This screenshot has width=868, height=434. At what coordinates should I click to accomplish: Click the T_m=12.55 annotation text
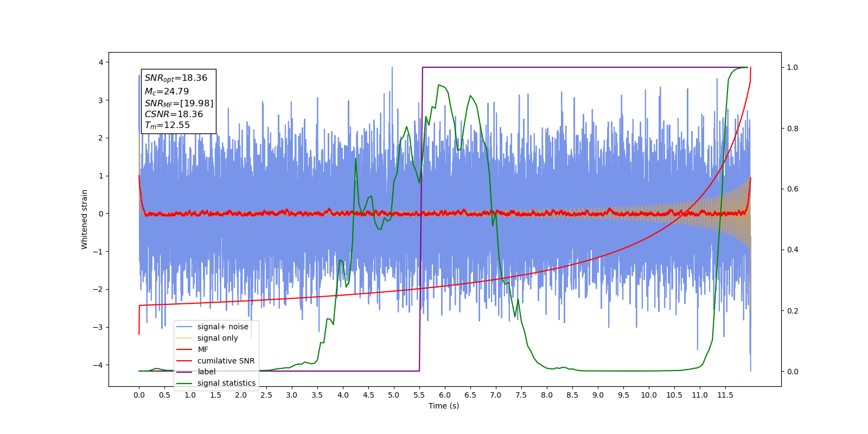pyautogui.click(x=167, y=125)
